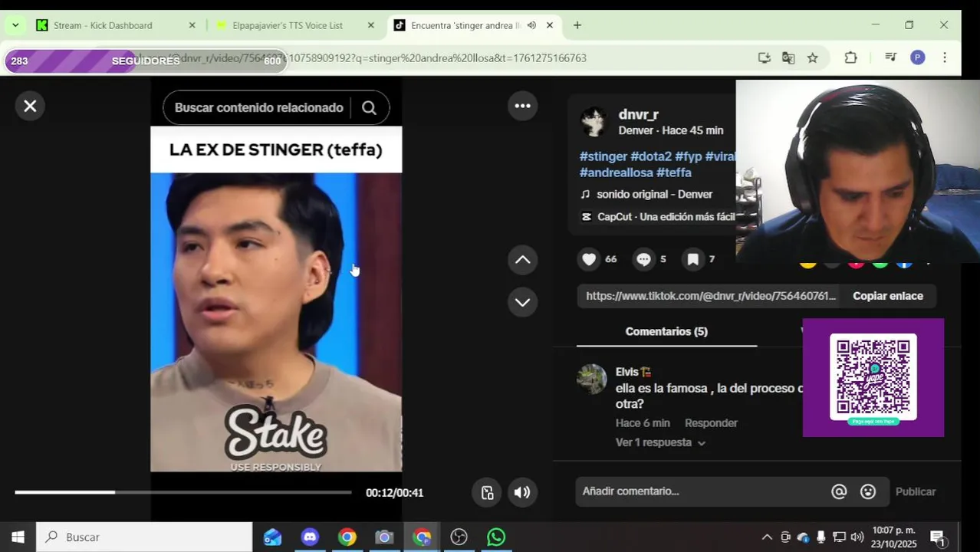
Task: Click the #fyp hashtag
Action: 688,156
